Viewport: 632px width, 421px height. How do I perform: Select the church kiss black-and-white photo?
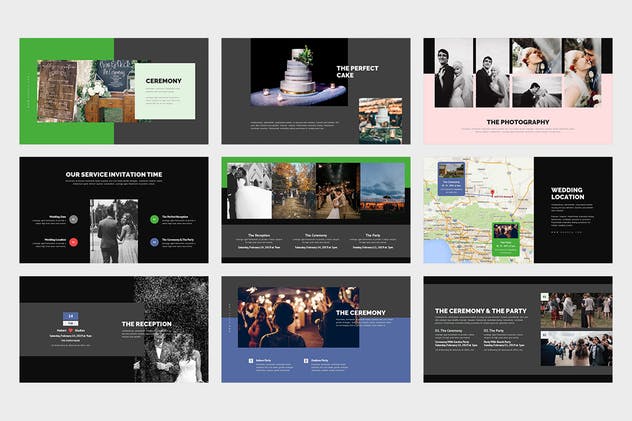coord(249,191)
